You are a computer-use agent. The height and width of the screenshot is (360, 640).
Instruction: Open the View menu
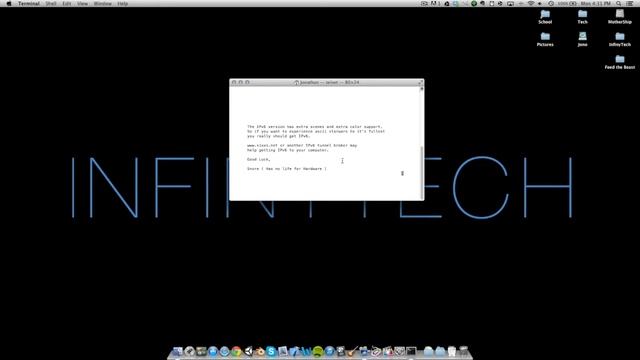click(x=82, y=3)
